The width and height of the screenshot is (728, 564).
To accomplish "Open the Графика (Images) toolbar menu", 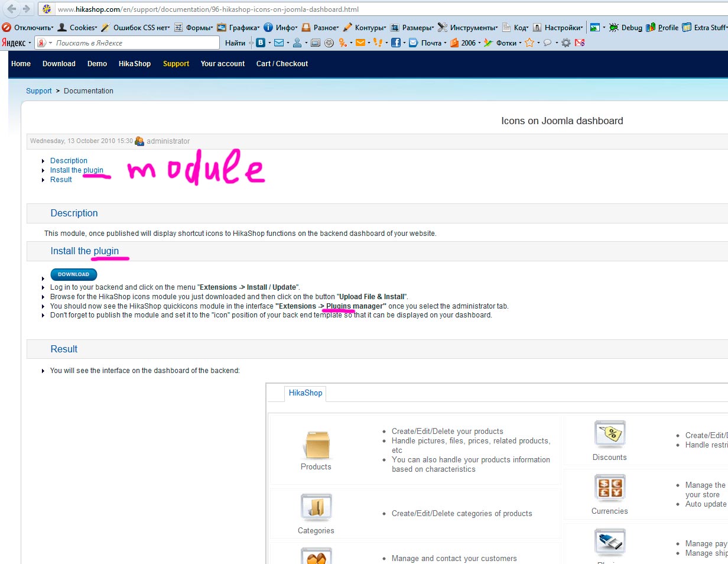I will click(x=239, y=28).
